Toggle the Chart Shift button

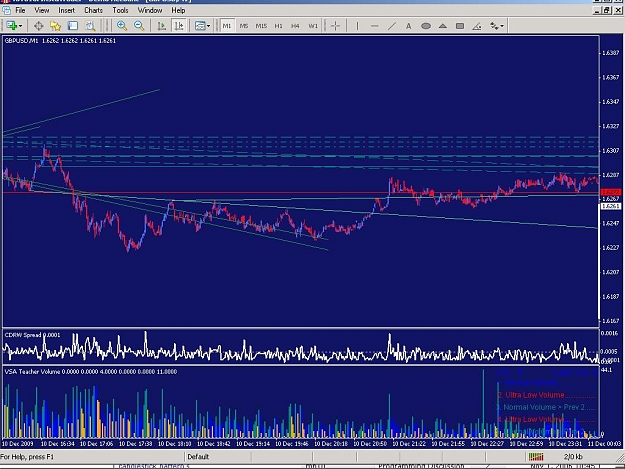click(x=179, y=26)
